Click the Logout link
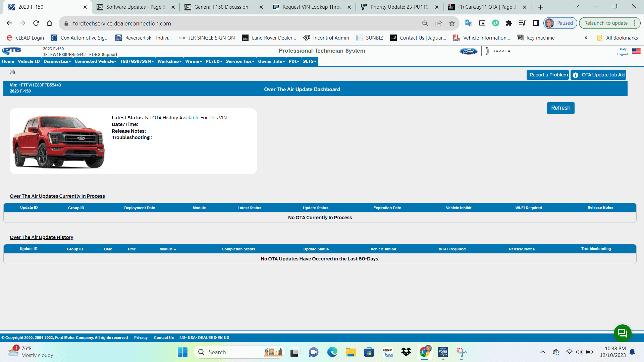This screenshot has height=362, width=644. (x=622, y=54)
